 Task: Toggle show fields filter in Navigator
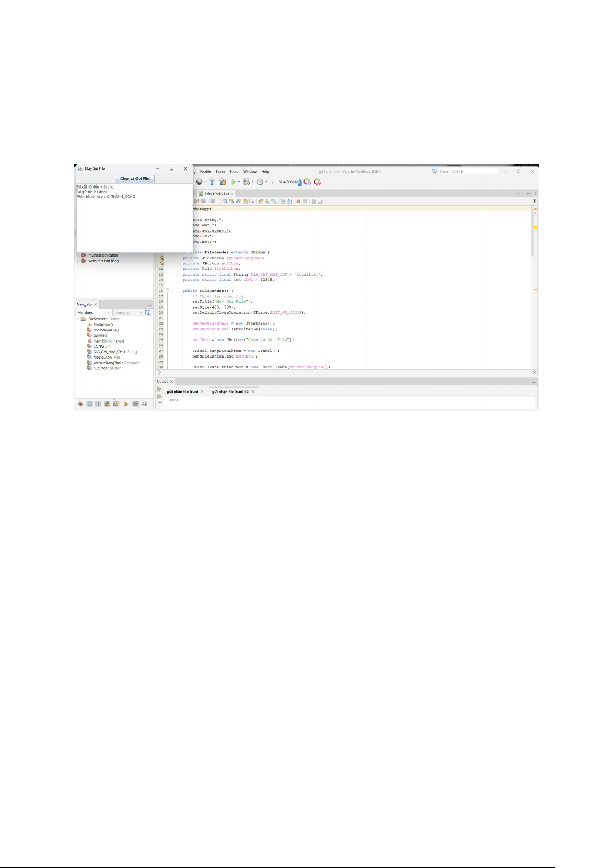[89, 404]
